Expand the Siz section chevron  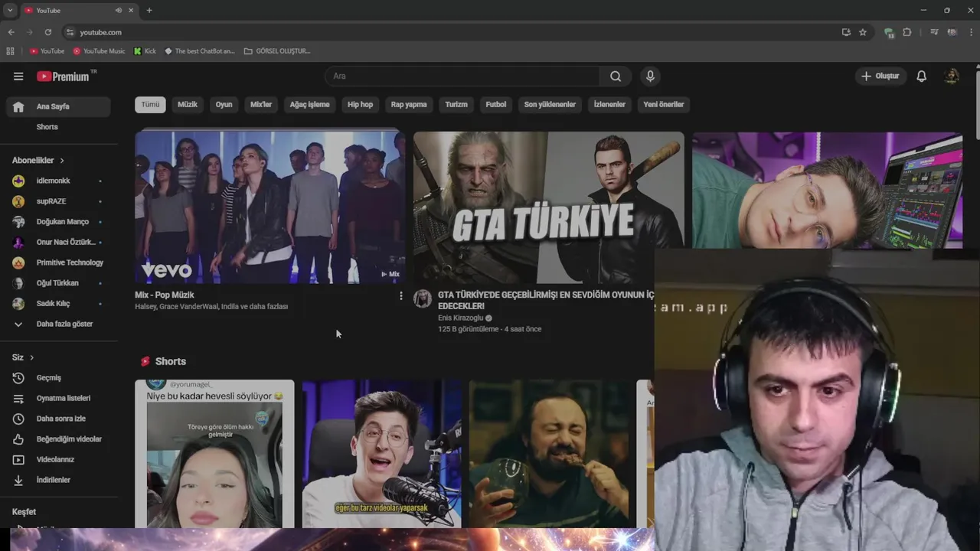click(31, 357)
